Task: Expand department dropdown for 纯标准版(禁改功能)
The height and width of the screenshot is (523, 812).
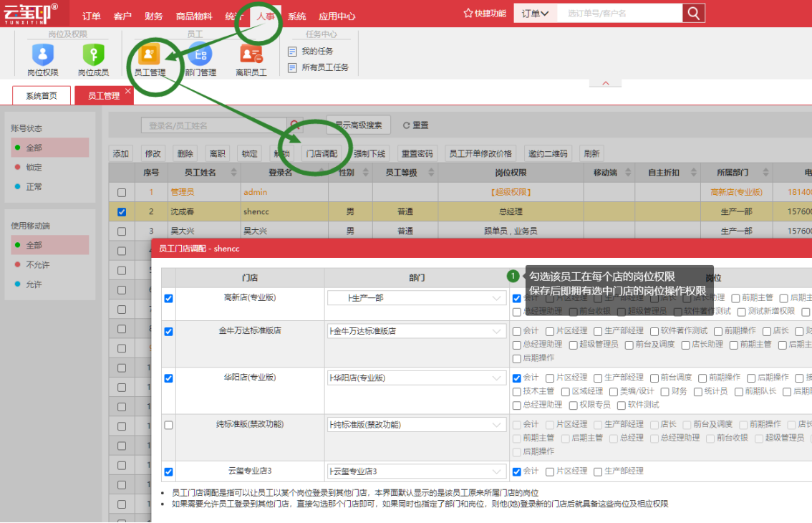Action: (x=496, y=425)
